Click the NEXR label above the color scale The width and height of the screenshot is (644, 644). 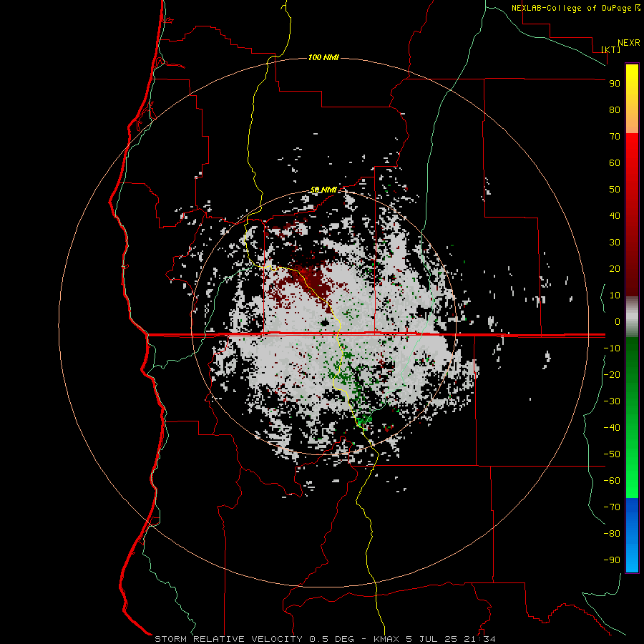pos(629,43)
